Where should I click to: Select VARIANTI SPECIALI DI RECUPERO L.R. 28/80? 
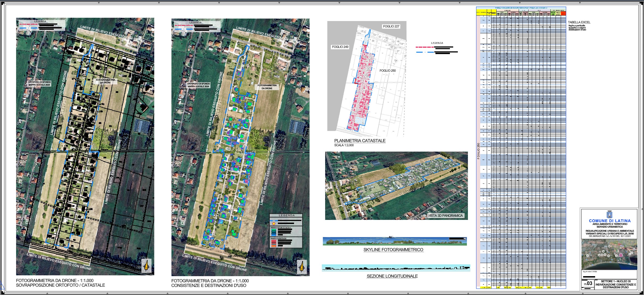(x=610, y=234)
